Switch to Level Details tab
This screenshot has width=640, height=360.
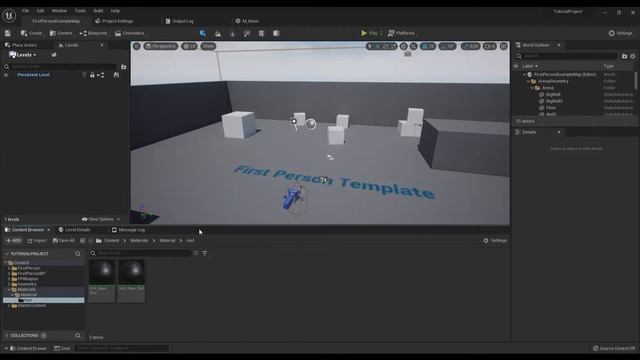point(74,230)
